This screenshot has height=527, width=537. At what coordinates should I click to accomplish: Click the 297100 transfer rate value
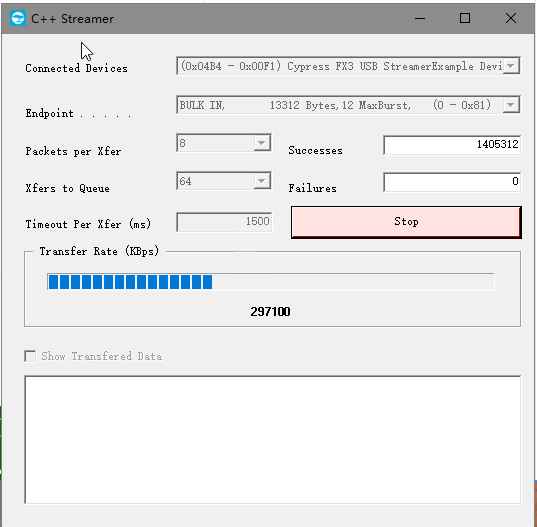pyautogui.click(x=270, y=311)
